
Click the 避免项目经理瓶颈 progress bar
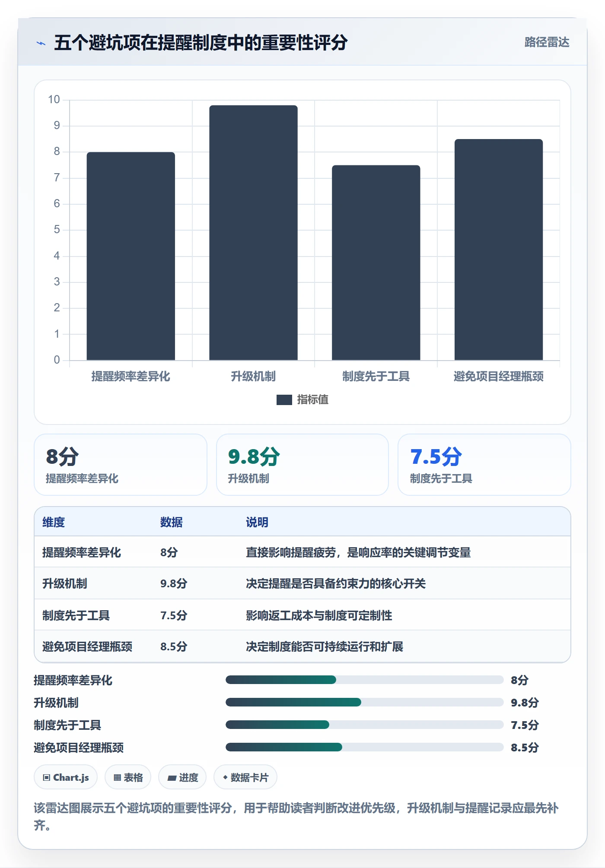pos(364,747)
